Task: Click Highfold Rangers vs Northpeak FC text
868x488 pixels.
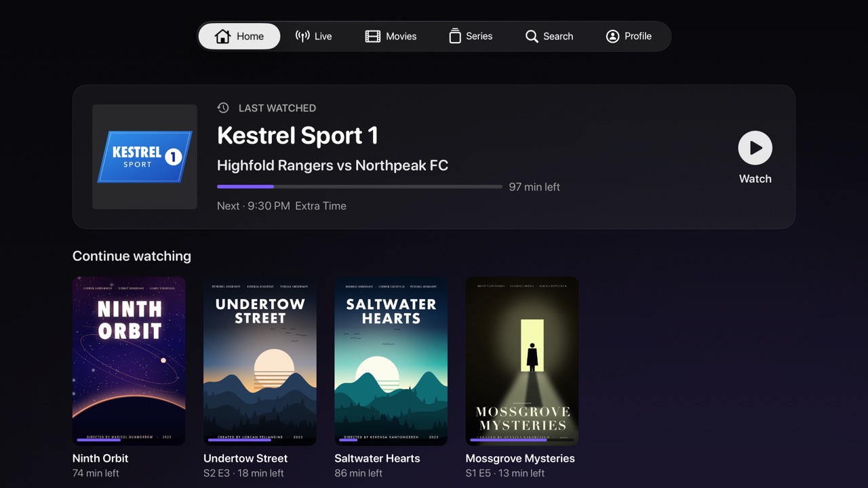Action: (332, 165)
